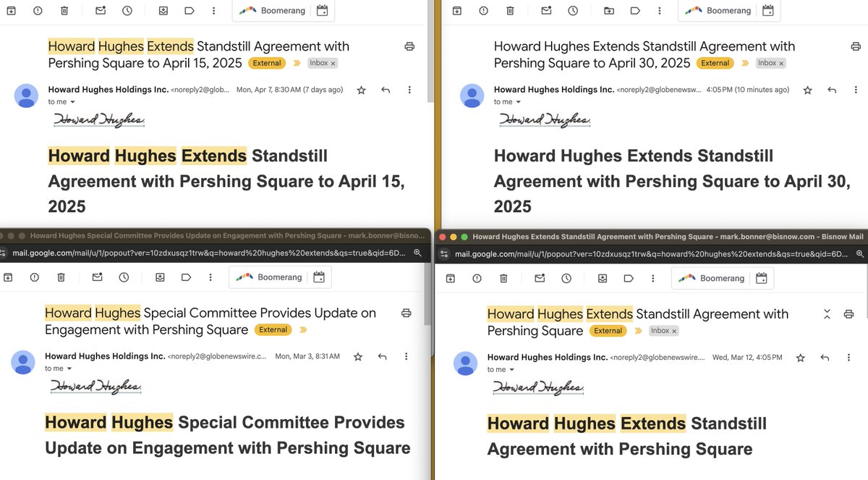The image size is (868, 480).
Task: Open message More menu on Apr 7 message
Action: pos(409,90)
